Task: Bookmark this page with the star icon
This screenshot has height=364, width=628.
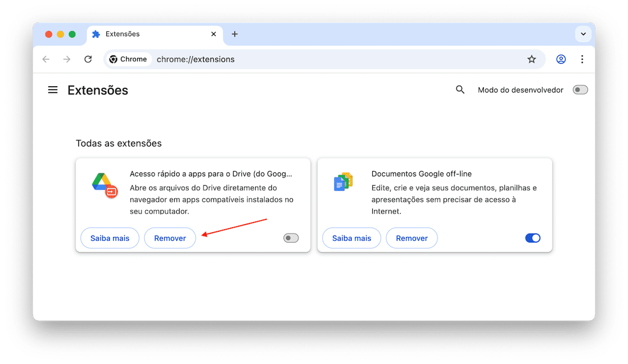Action: [x=531, y=59]
